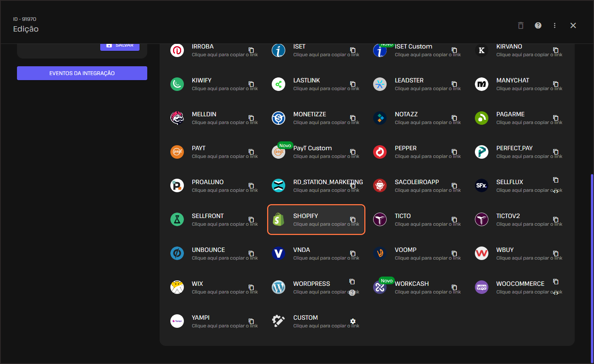594x364 pixels.
Task: Delete using the trash icon
Action: pyautogui.click(x=521, y=25)
